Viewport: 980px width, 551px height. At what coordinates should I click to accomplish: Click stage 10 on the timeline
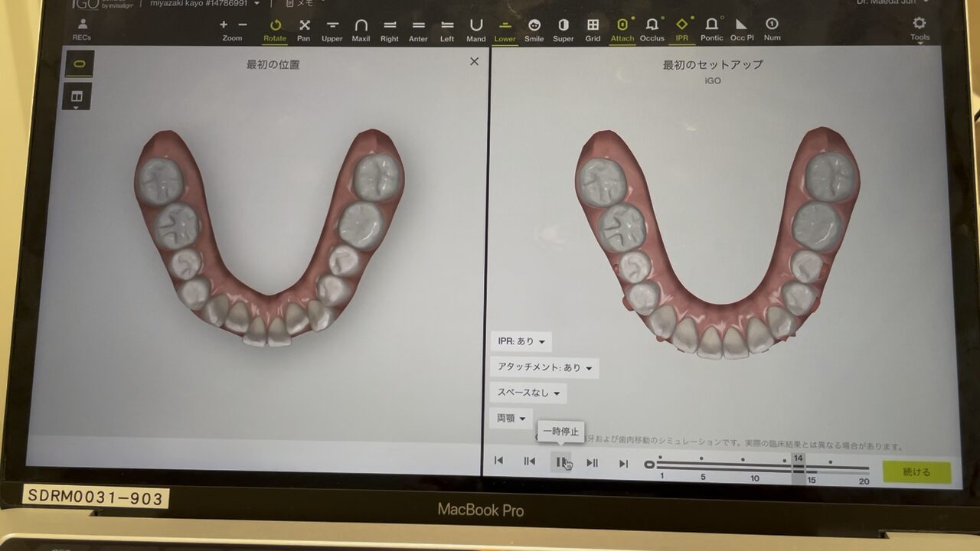(x=755, y=479)
